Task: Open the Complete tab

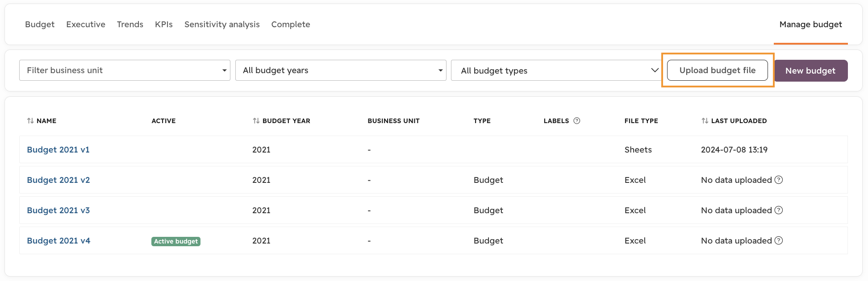Action: [x=291, y=25]
